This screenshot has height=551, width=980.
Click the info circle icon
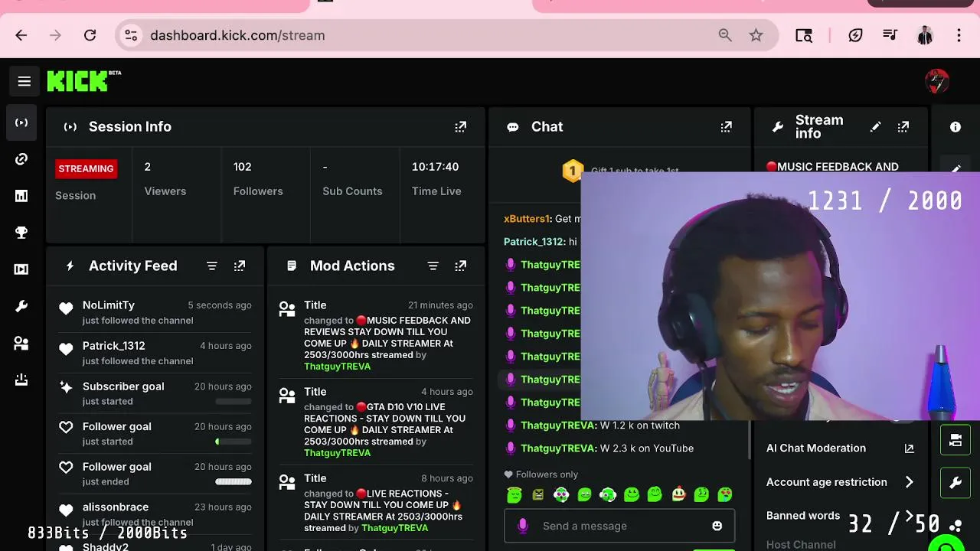coord(955,127)
